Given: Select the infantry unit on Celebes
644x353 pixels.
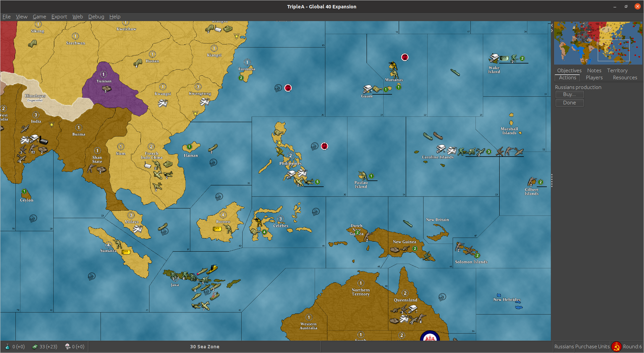Looking at the screenshot, I should 257,222.
